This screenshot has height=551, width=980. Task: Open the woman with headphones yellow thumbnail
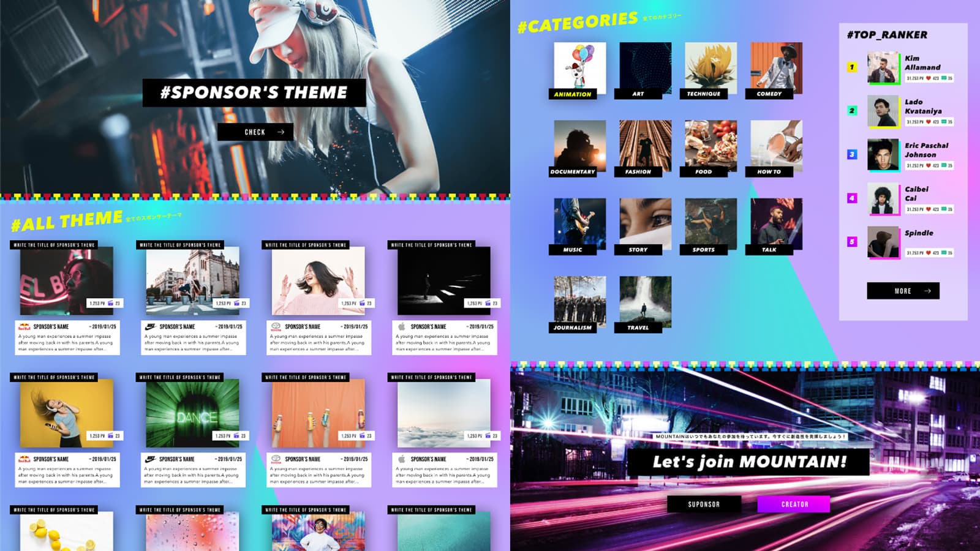pos(66,413)
